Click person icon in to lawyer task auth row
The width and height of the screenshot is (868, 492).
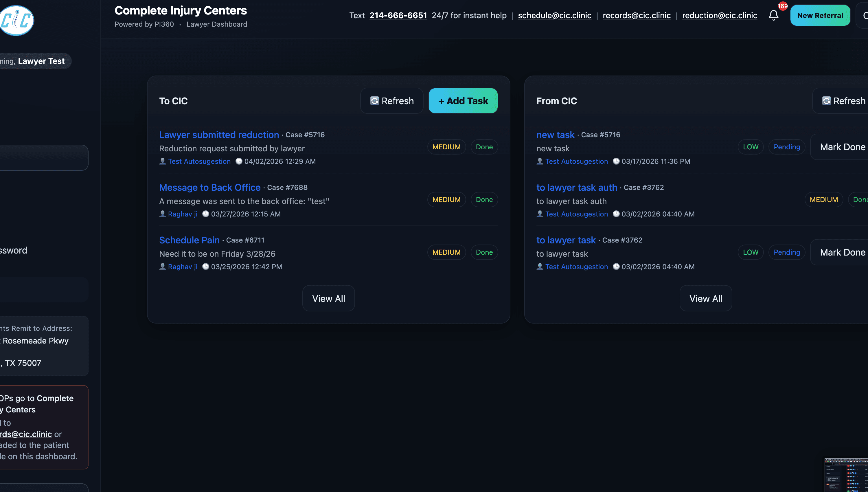[540, 214]
